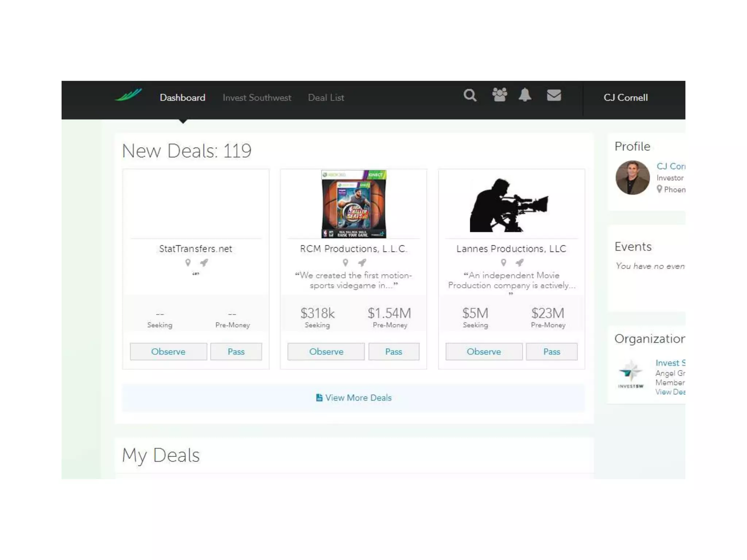Pass on Lannes Productions deal

click(x=551, y=351)
